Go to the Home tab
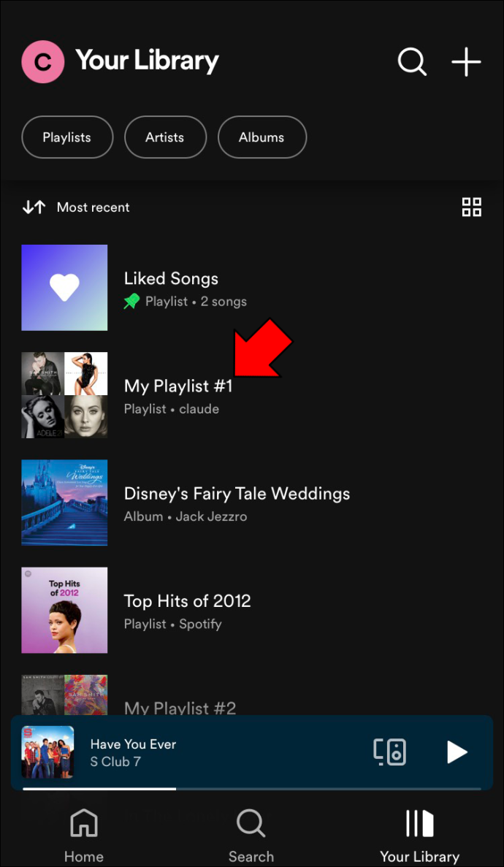504x867 pixels. pyautogui.click(x=83, y=836)
